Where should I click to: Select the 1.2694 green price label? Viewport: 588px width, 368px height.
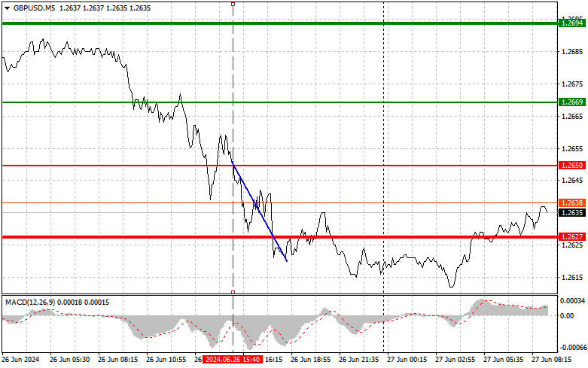click(571, 23)
